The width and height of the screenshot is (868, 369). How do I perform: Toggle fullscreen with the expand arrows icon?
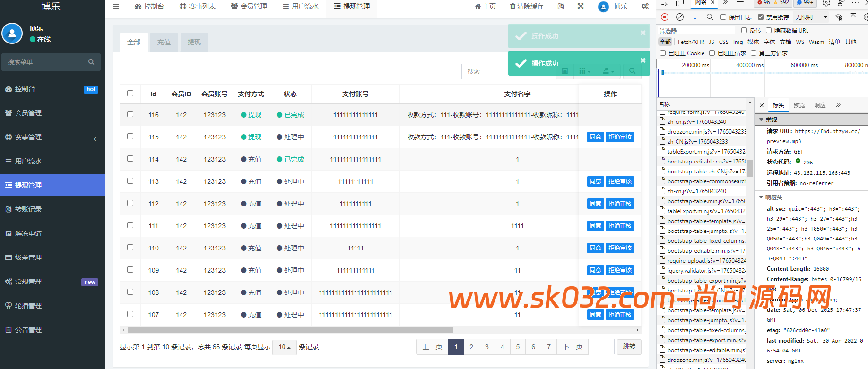pyautogui.click(x=581, y=6)
